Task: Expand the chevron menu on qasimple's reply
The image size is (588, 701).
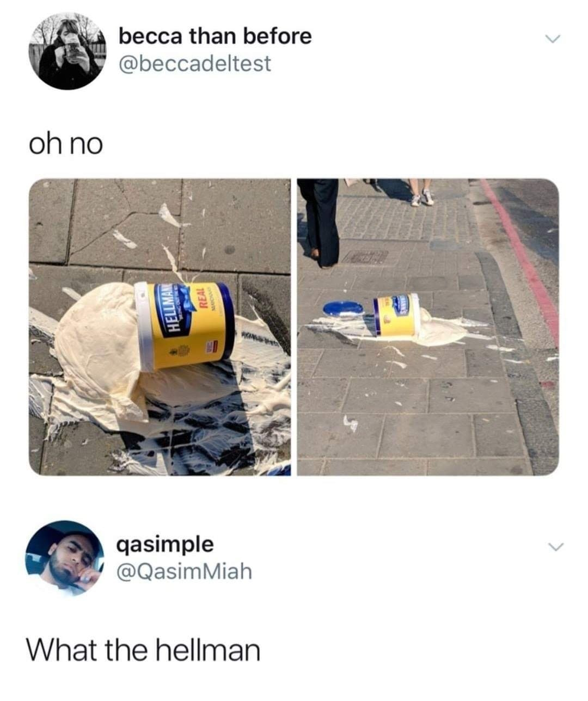Action: tap(554, 546)
